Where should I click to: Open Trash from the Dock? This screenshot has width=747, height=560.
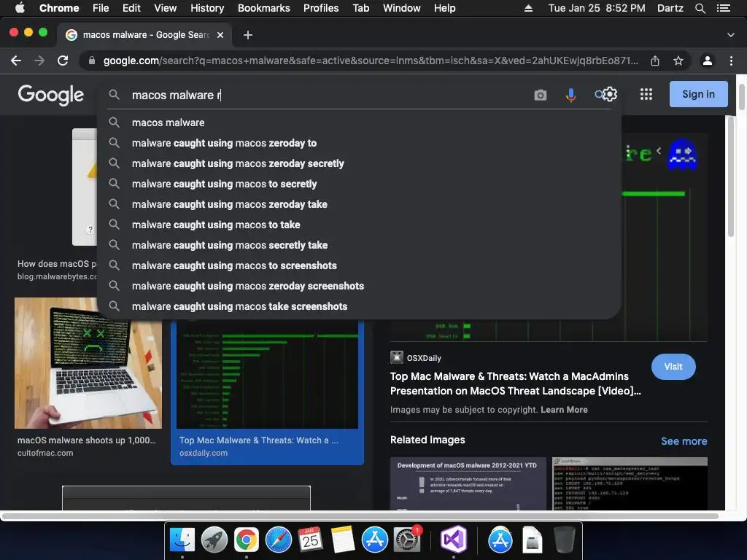tap(565, 540)
